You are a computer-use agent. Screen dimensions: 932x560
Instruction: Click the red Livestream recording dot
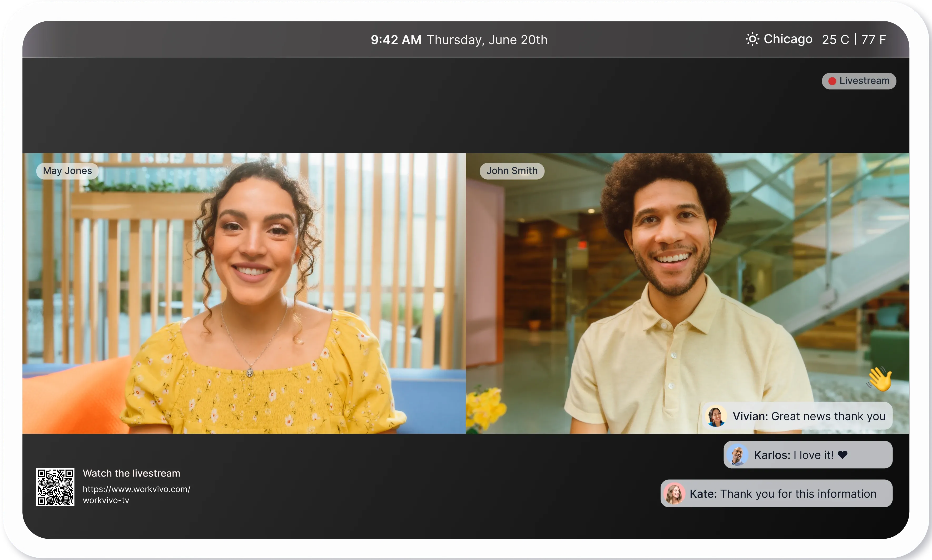coord(832,81)
